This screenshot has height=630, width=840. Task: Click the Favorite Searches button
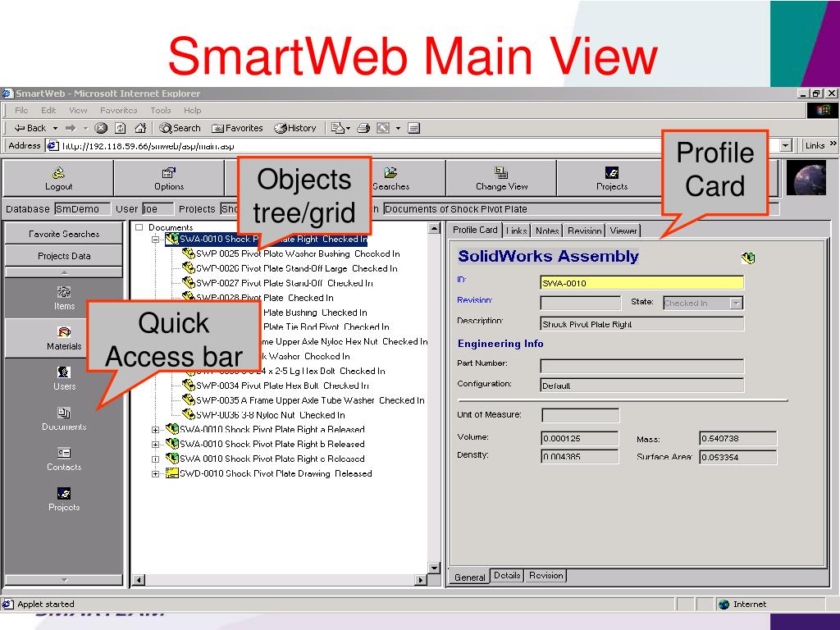coord(64,234)
